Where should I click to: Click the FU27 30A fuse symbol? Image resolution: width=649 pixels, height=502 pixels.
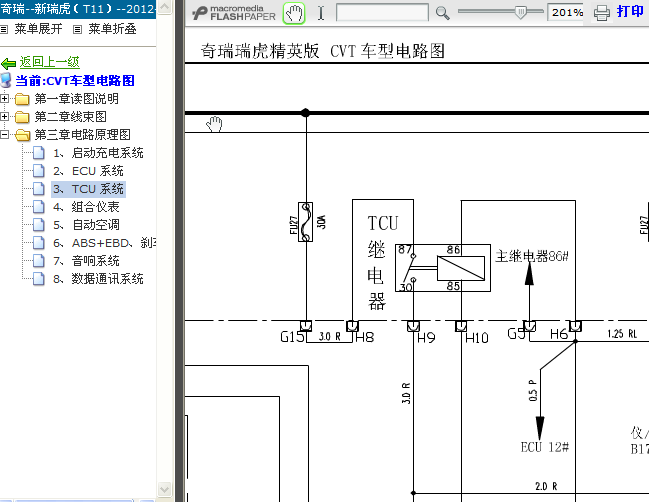coord(305,222)
